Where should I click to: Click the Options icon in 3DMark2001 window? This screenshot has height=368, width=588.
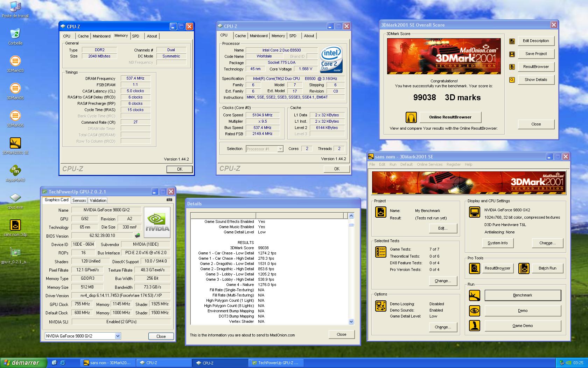381,306
